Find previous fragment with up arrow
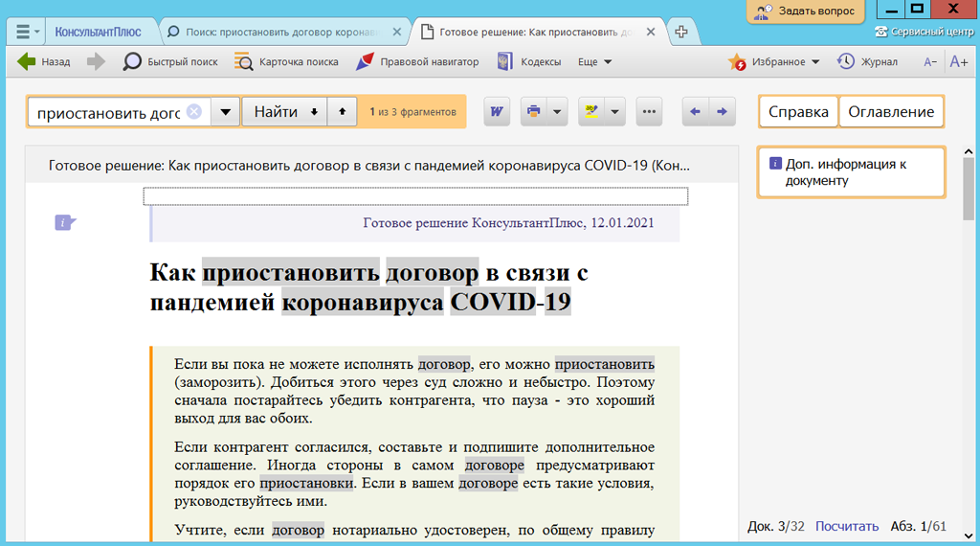 (342, 112)
